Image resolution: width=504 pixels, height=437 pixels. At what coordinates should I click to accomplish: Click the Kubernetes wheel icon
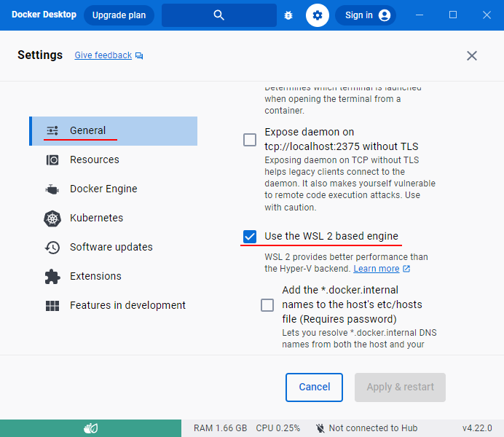point(52,219)
